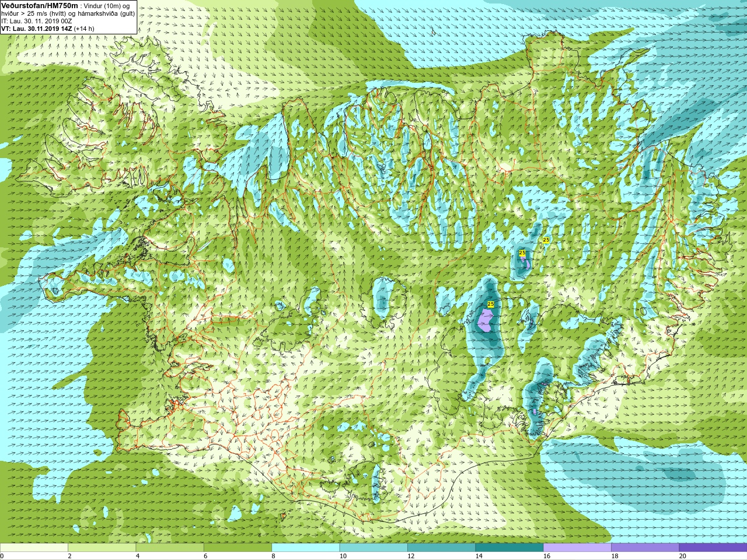Click the legend scale number 2
Image resolution: width=747 pixels, height=560 pixels.
[69, 556]
